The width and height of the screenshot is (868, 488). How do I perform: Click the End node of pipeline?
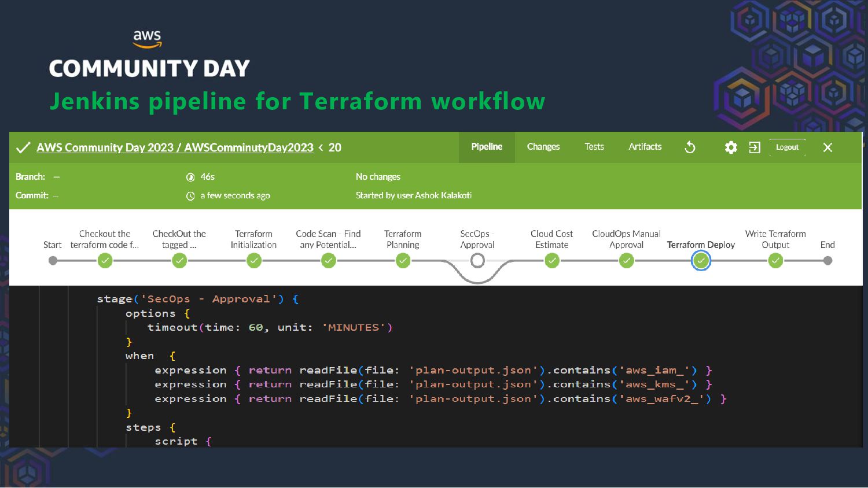827,261
